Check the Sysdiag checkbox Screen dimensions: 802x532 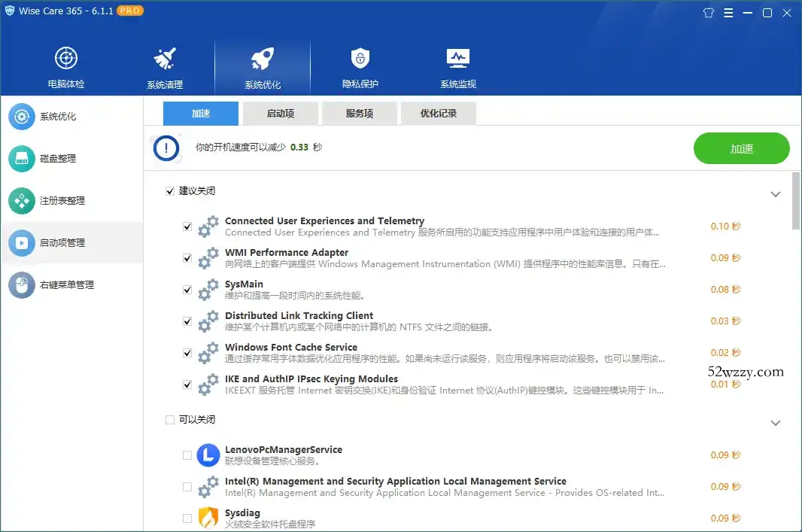coord(187,518)
